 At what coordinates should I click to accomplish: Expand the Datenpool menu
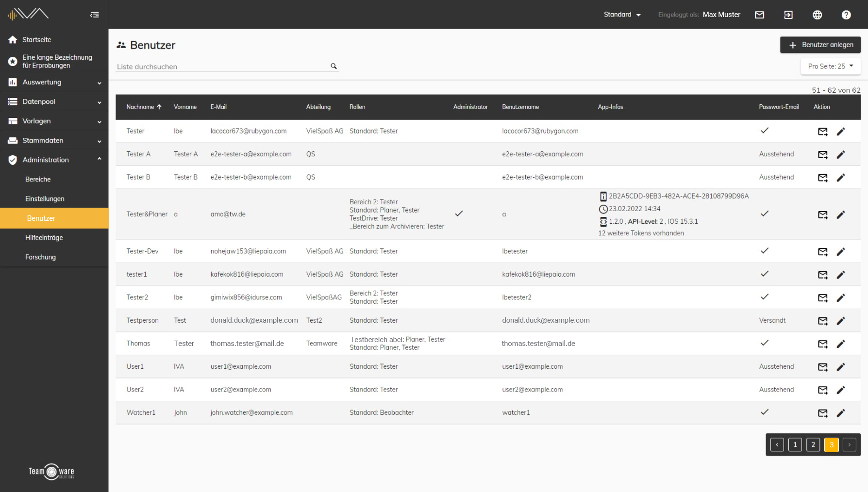[54, 102]
